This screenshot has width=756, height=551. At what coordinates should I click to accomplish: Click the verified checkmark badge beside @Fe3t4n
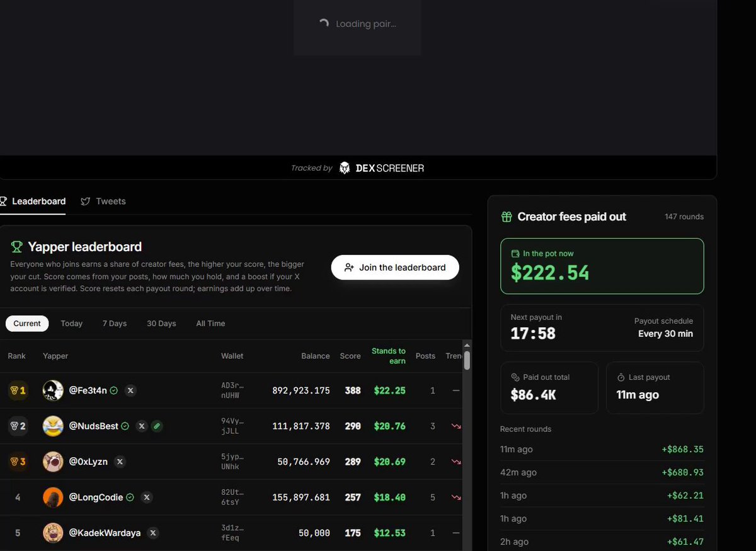pos(114,390)
